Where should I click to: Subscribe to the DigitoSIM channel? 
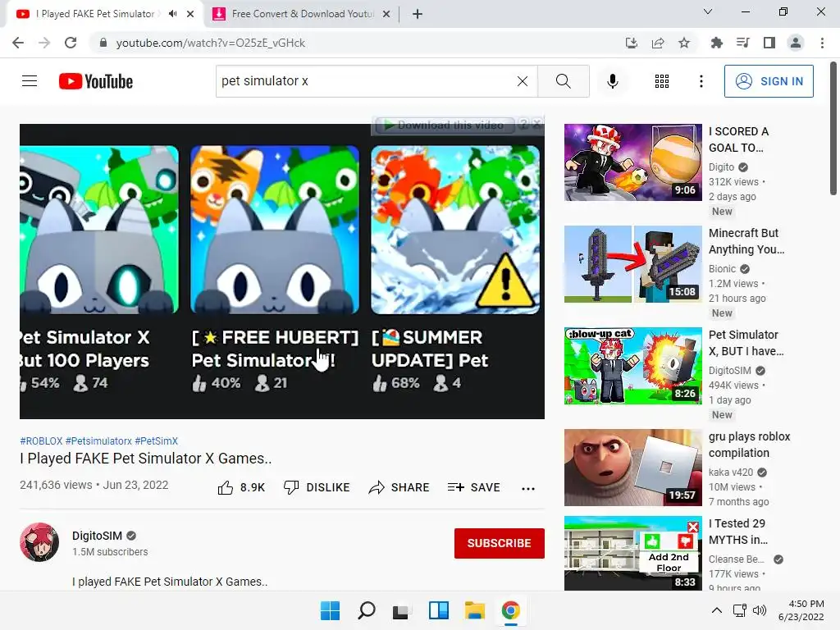pyautogui.click(x=500, y=543)
